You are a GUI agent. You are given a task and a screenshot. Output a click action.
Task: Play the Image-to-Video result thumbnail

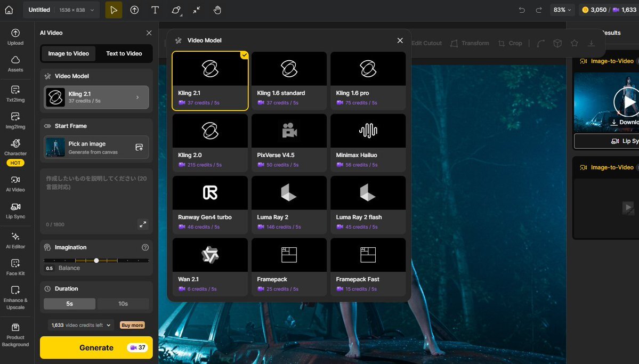(x=628, y=102)
